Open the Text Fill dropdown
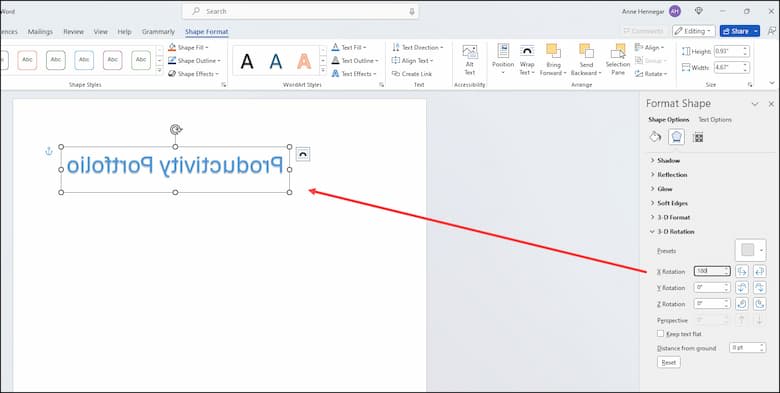 tap(349, 47)
